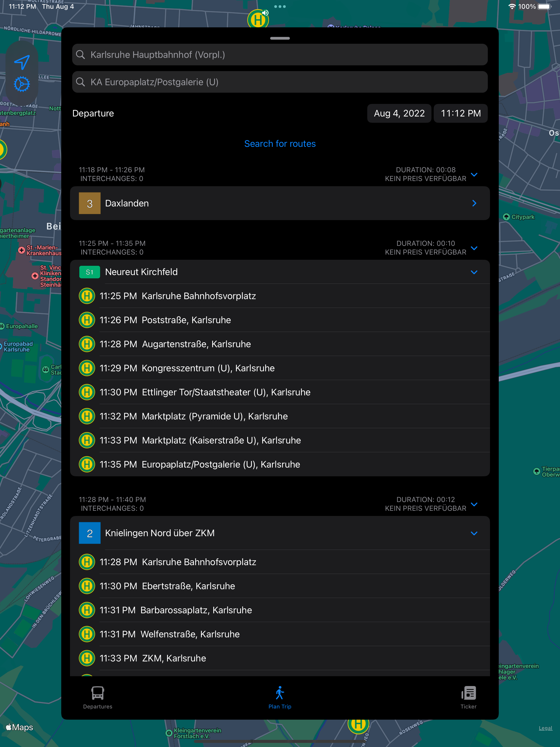Screen dimensions: 560x747
Task: Tap stop icon next to Kongresszentrum (U)
Action: pyautogui.click(x=87, y=368)
